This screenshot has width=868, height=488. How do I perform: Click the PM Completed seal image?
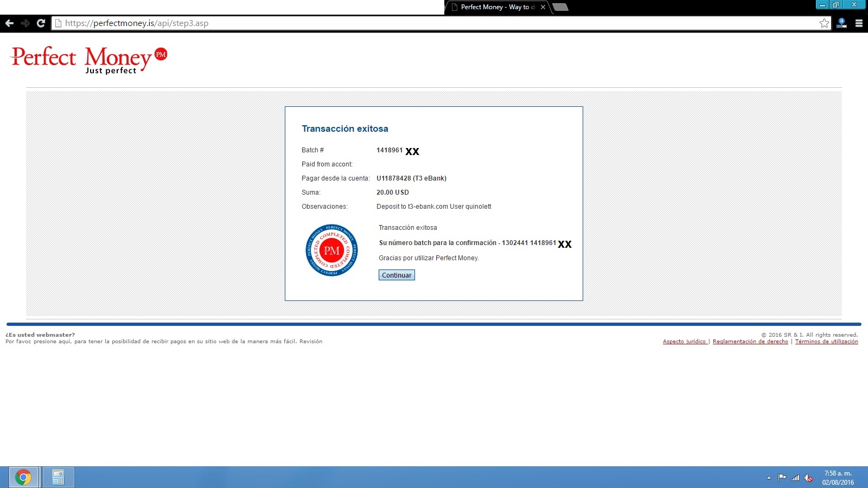click(x=331, y=251)
